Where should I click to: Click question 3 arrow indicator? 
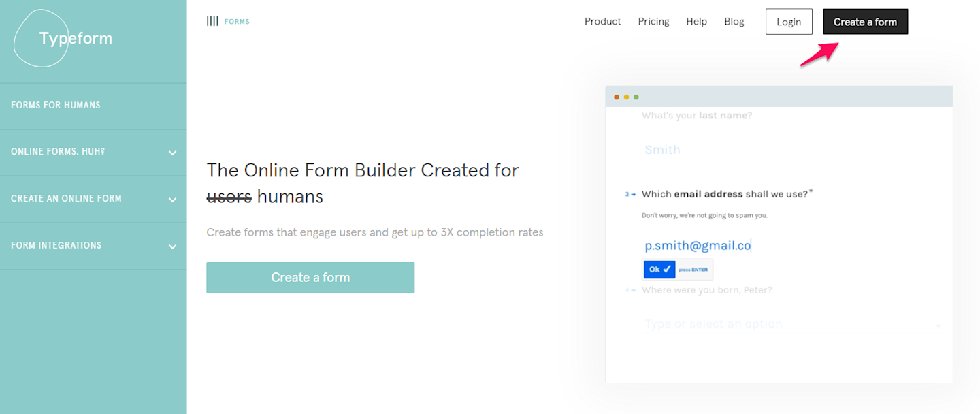(x=630, y=195)
